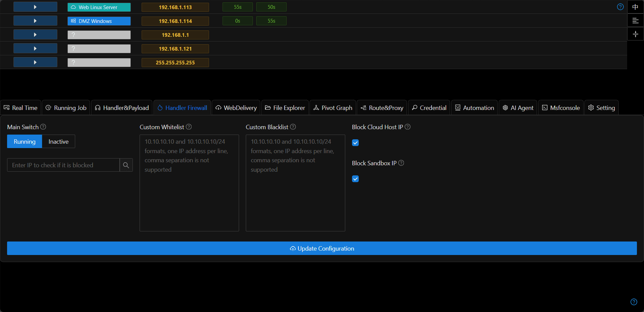
Task: Click help icon beside Main Switch label
Action: click(x=43, y=127)
